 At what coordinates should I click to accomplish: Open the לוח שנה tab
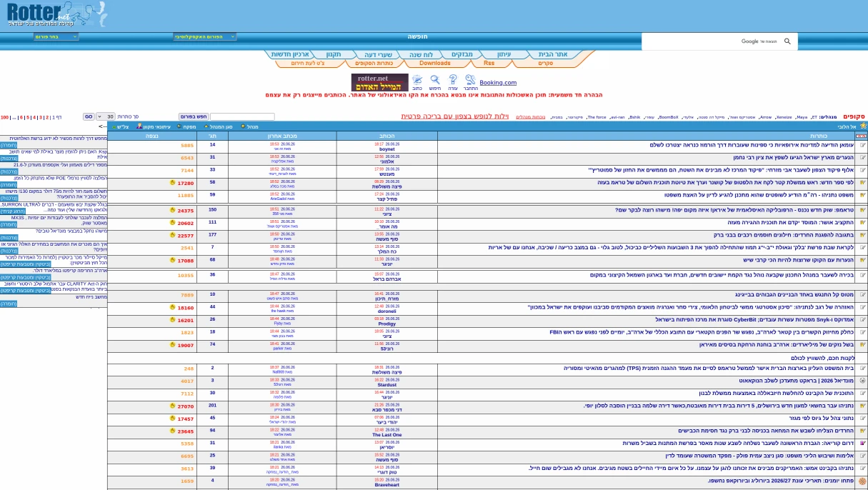(420, 54)
